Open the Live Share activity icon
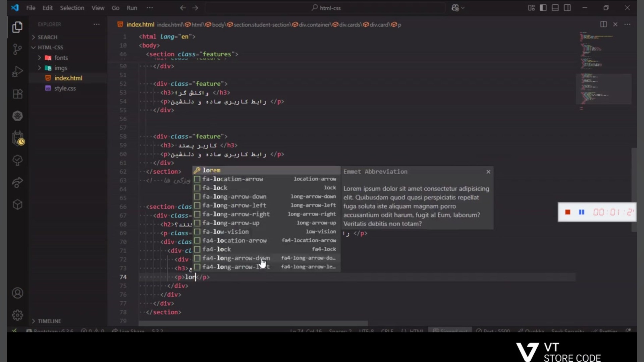This screenshot has width=644, height=362. click(17, 182)
